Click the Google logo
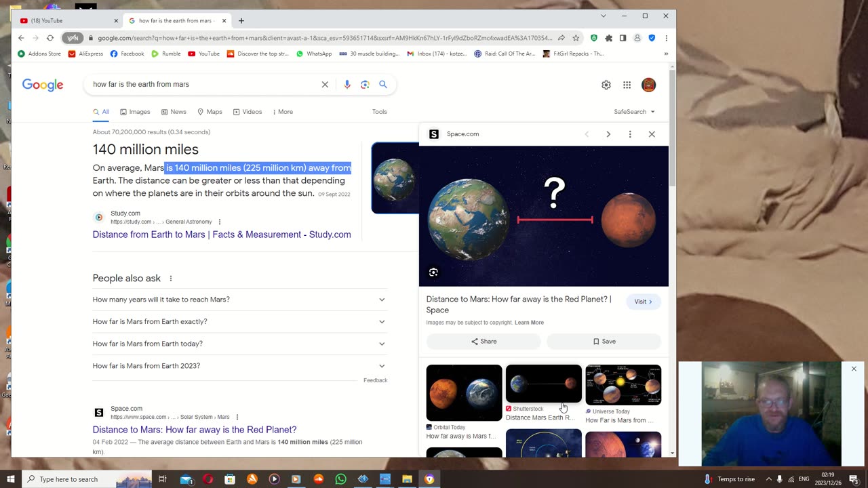This screenshot has width=868, height=488. tap(43, 85)
